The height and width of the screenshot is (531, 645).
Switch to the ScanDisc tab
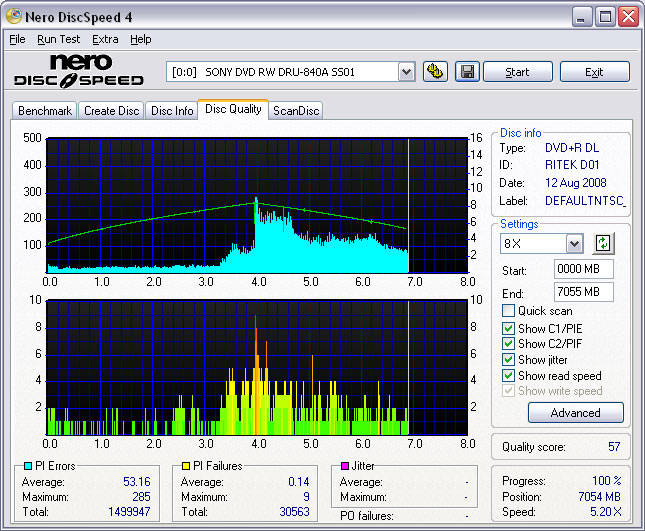pyautogui.click(x=296, y=111)
